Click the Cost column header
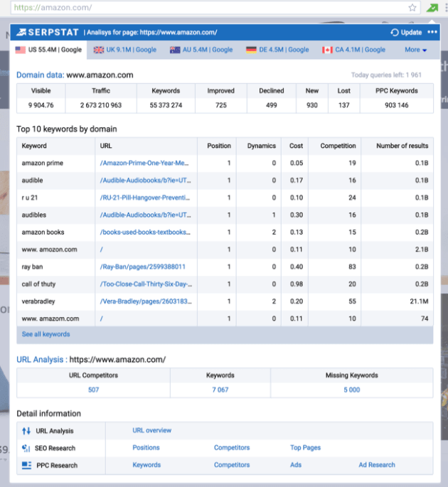This screenshot has width=448, height=487. tap(296, 146)
